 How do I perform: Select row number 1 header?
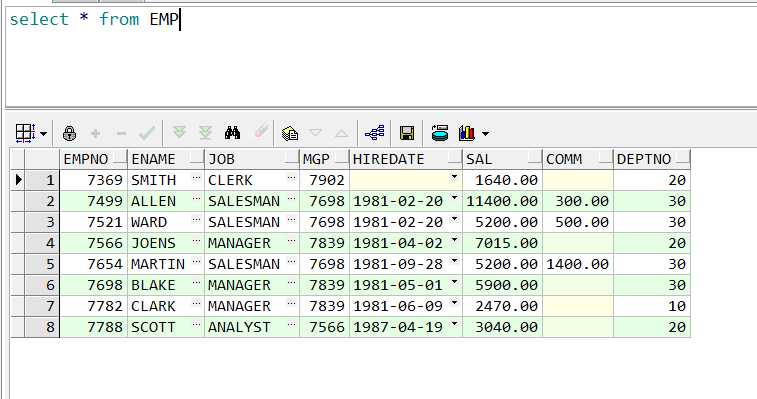42,180
